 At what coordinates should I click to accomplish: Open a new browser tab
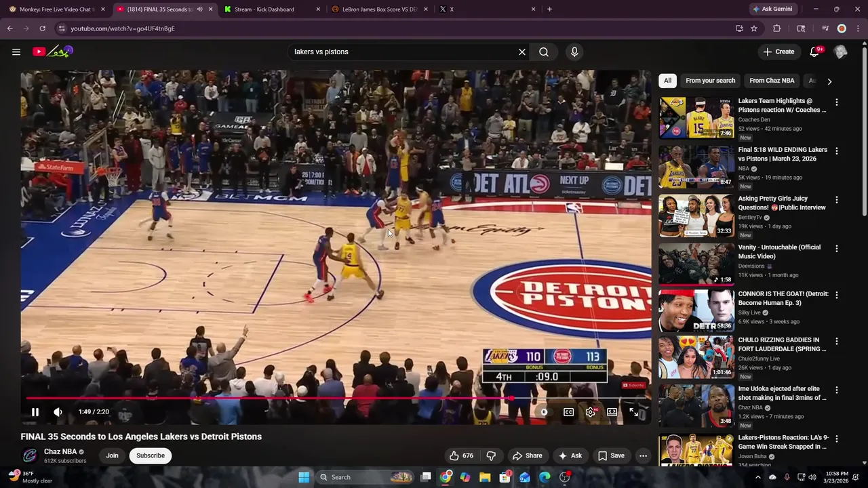(549, 9)
